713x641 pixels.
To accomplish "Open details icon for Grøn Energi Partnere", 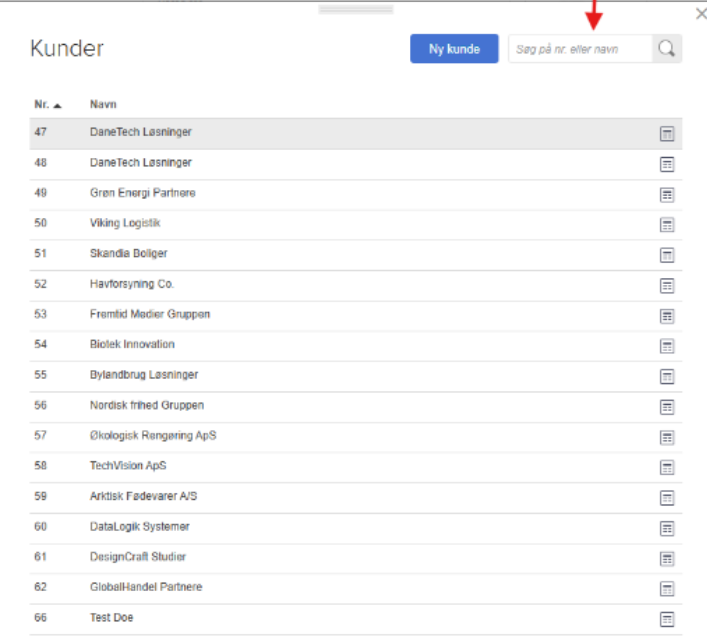I will pyautogui.click(x=667, y=194).
